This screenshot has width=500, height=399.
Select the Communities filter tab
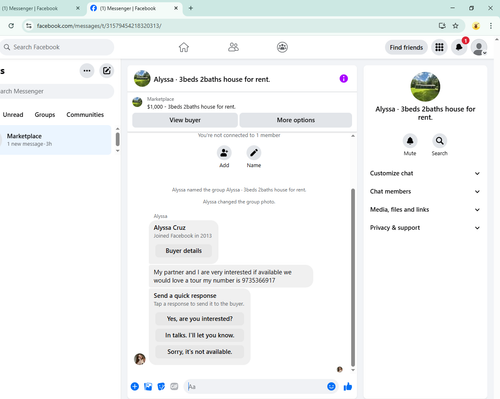85,115
